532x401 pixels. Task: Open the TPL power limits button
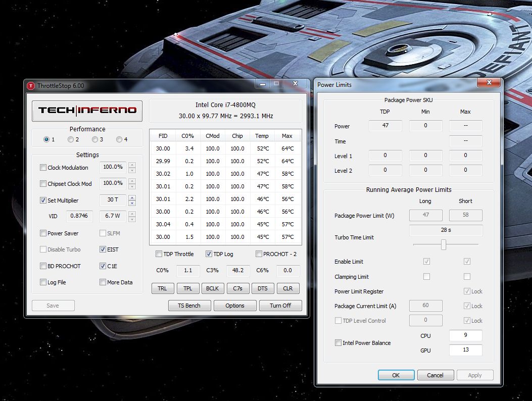point(187,288)
